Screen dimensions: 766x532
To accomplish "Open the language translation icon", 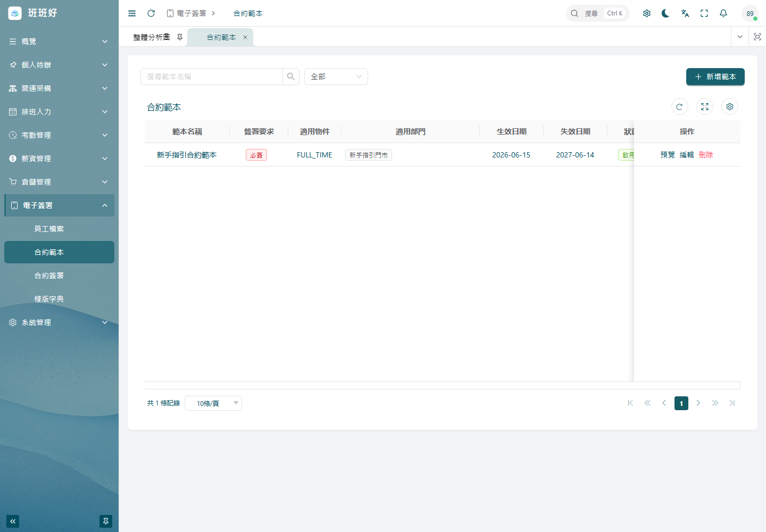I will [685, 13].
